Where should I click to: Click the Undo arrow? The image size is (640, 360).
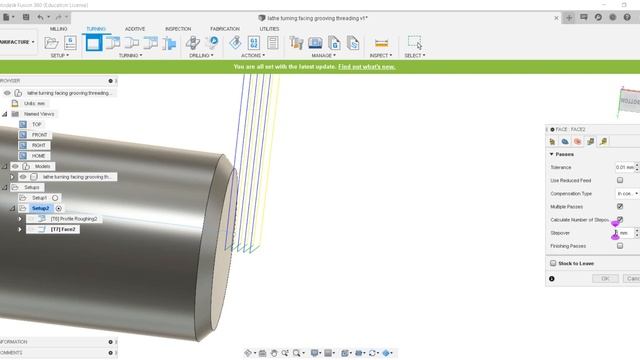40,17
